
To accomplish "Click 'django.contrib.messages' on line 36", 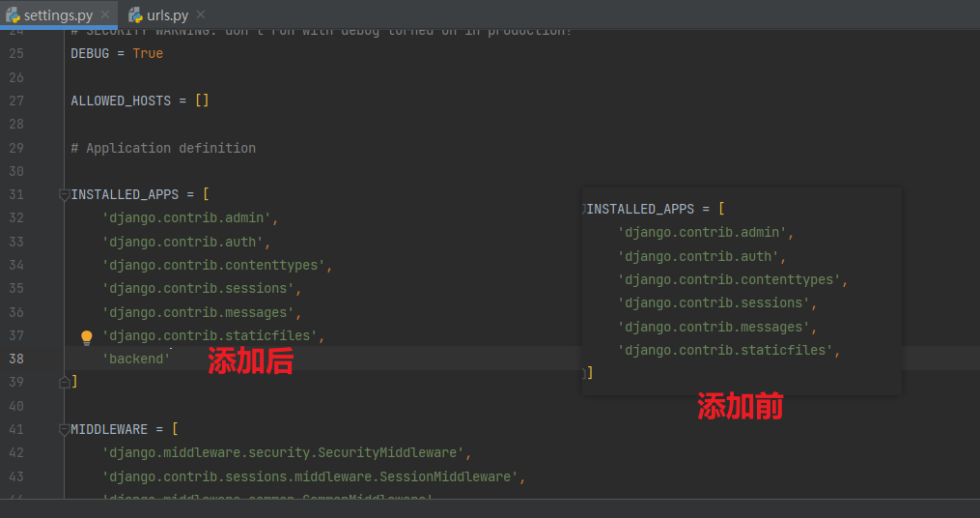I will click(x=198, y=312).
